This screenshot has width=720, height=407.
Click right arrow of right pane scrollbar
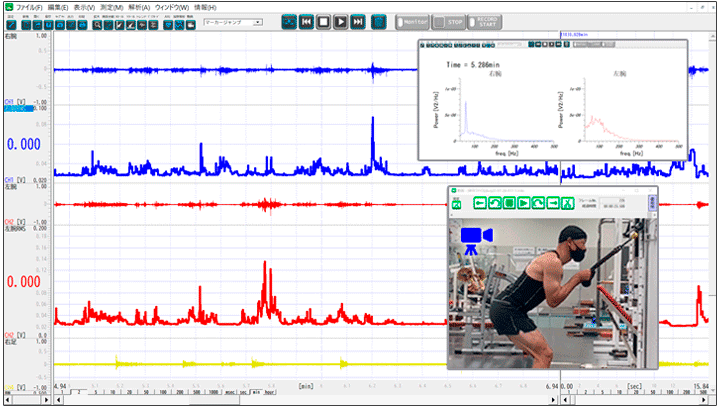click(x=705, y=400)
